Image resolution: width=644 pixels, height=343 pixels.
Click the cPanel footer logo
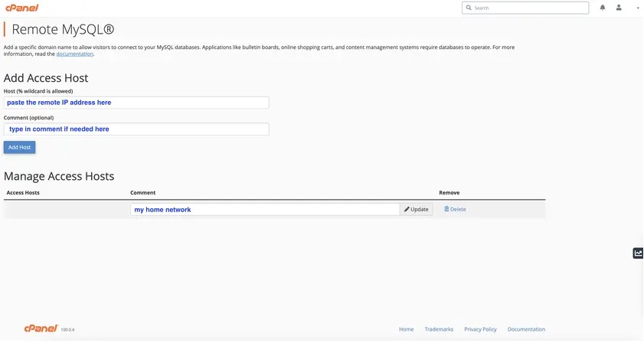(41, 328)
